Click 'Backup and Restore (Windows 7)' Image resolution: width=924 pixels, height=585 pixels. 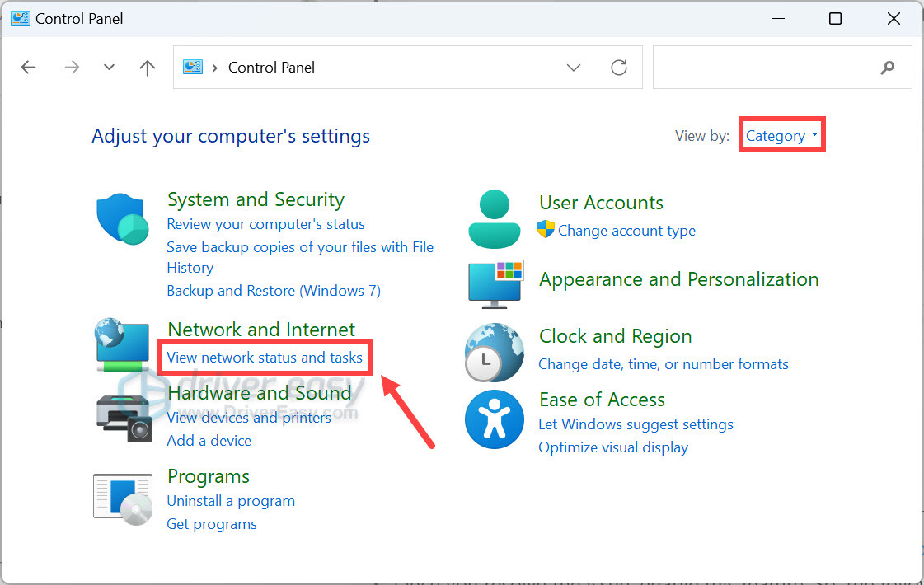click(273, 290)
